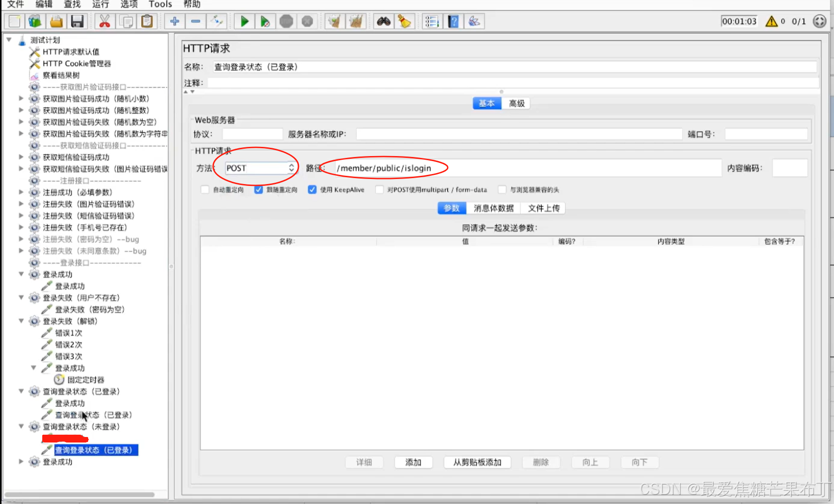Clear results with the broom icon
This screenshot has height=504, width=834.
click(335, 21)
